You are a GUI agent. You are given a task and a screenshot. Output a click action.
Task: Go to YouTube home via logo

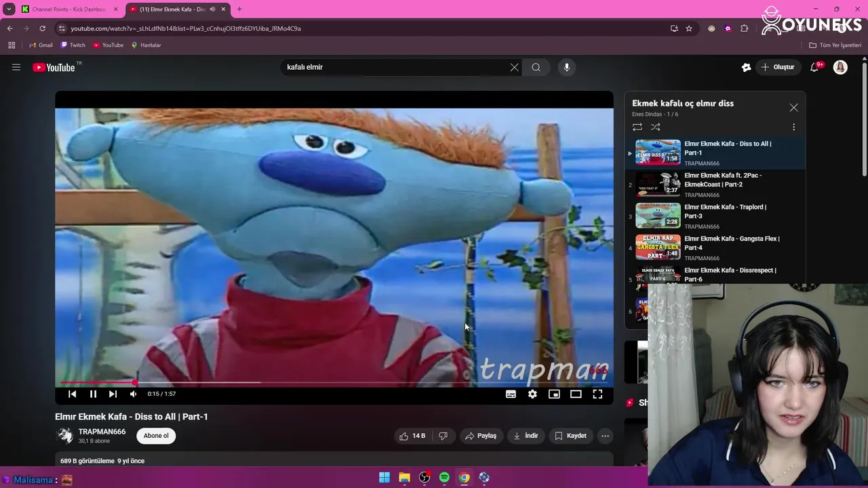(54, 67)
